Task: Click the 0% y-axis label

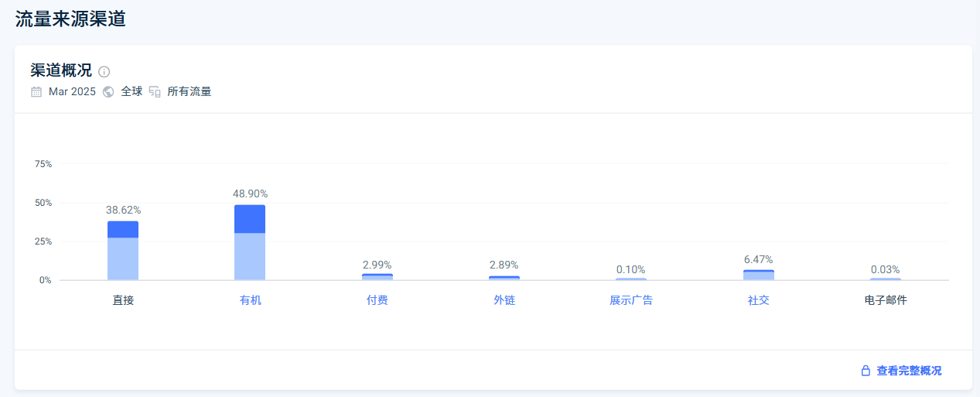Action: (x=46, y=280)
